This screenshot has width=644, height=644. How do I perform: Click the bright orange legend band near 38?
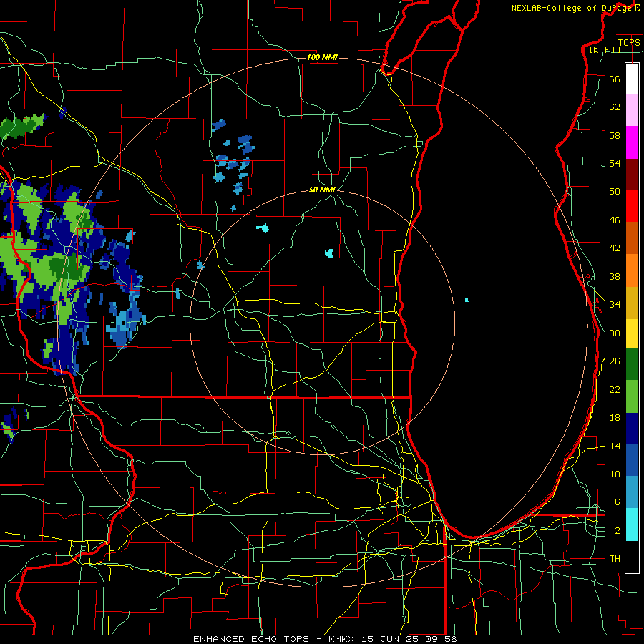pyautogui.click(x=632, y=270)
